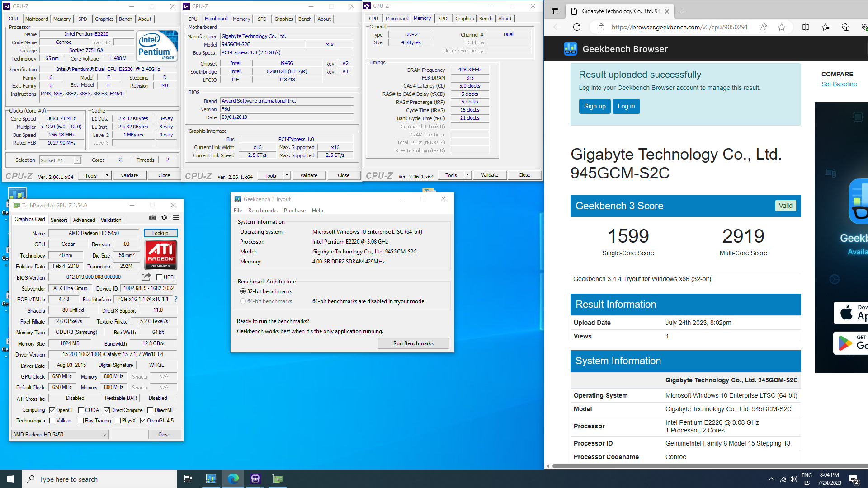The height and width of the screenshot is (488, 868).
Task: Open Task View on the taskbar
Action: click(x=188, y=479)
